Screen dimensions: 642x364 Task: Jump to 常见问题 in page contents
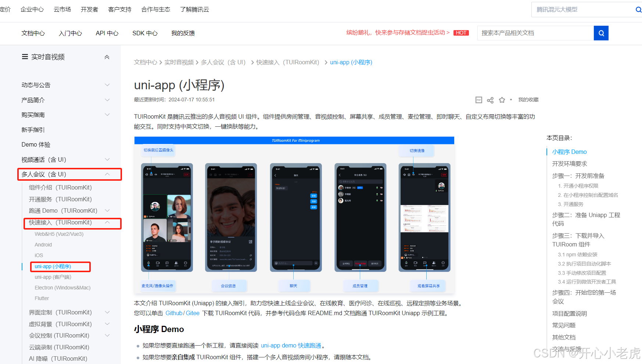564,325
